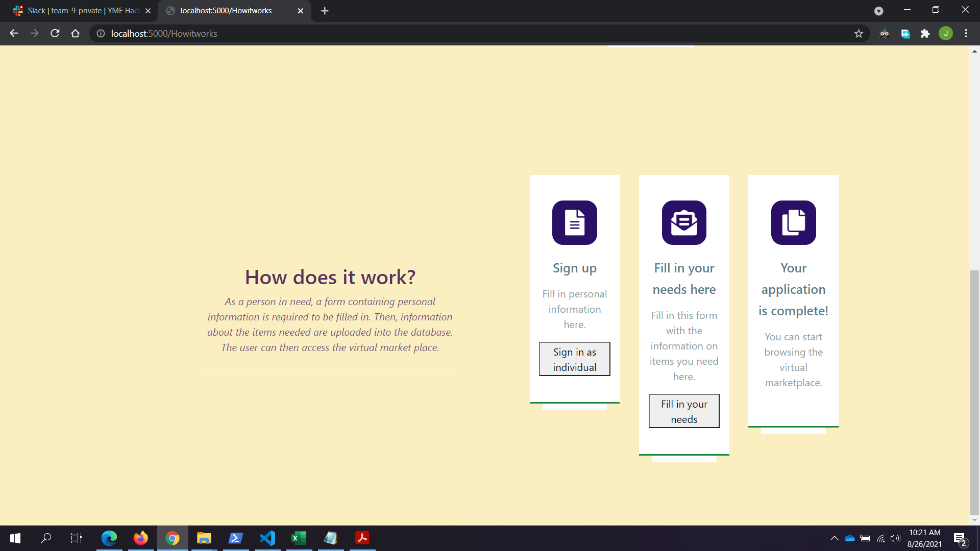The image size is (980, 551).
Task: Open the Chrome three-dot menu
Action: click(966, 34)
